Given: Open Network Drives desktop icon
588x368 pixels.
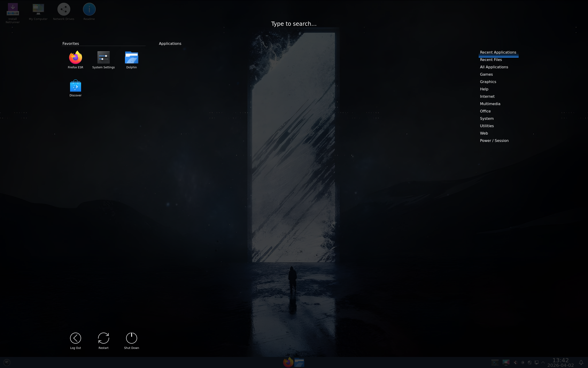Looking at the screenshot, I should (x=64, y=12).
